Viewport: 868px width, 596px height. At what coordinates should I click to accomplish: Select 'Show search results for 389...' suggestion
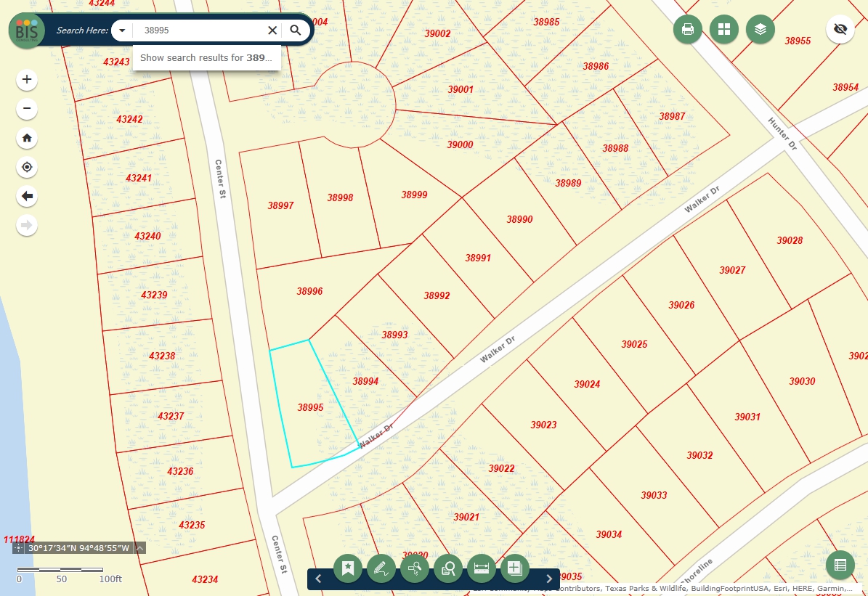pos(206,57)
